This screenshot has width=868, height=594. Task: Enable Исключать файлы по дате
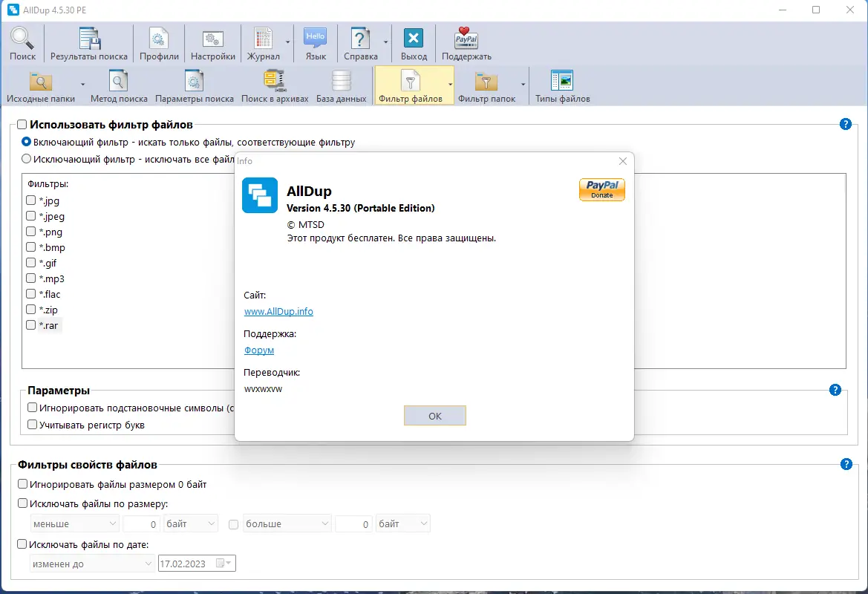(22, 544)
